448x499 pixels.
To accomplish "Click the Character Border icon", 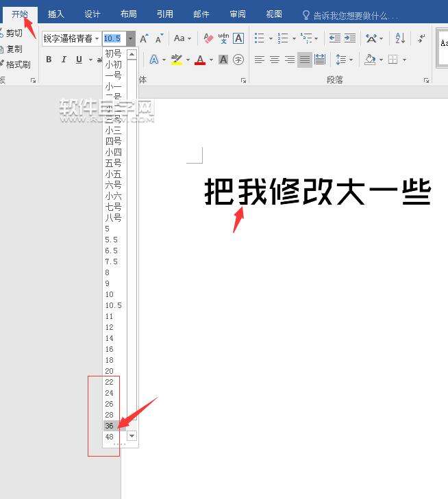I will pyautogui.click(x=238, y=38).
